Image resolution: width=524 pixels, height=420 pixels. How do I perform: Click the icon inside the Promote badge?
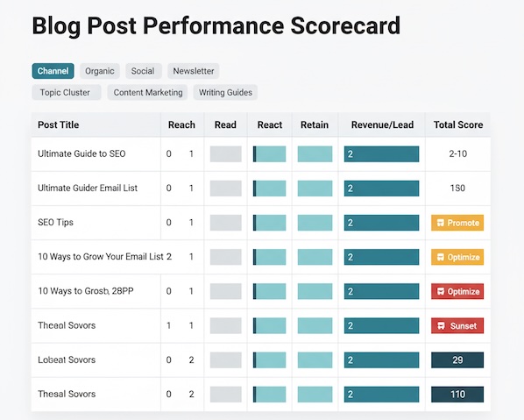coord(441,223)
